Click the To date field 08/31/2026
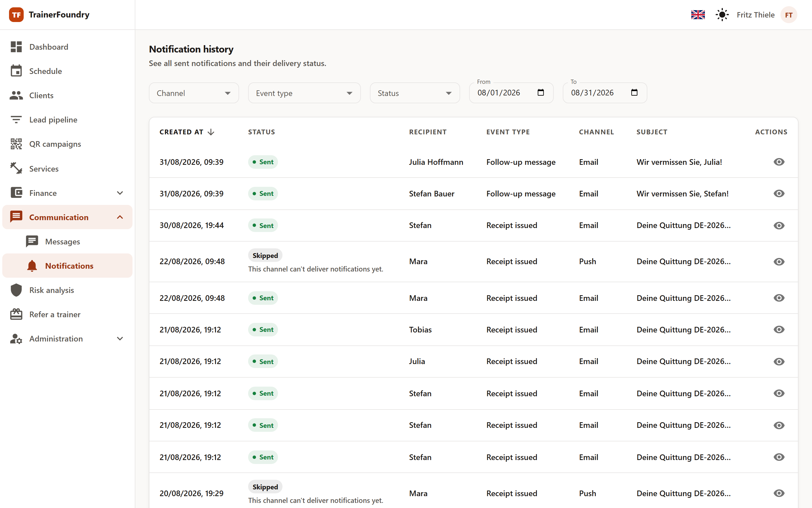This screenshot has width=812, height=508. click(x=605, y=93)
